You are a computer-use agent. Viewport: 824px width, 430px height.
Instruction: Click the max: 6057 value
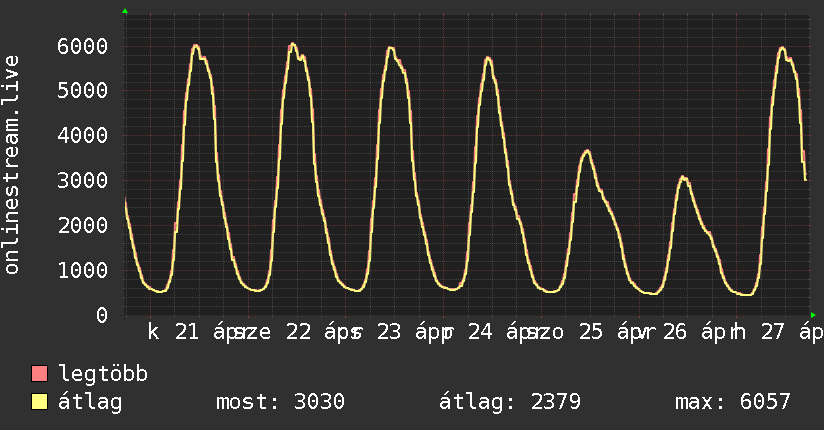click(733, 402)
